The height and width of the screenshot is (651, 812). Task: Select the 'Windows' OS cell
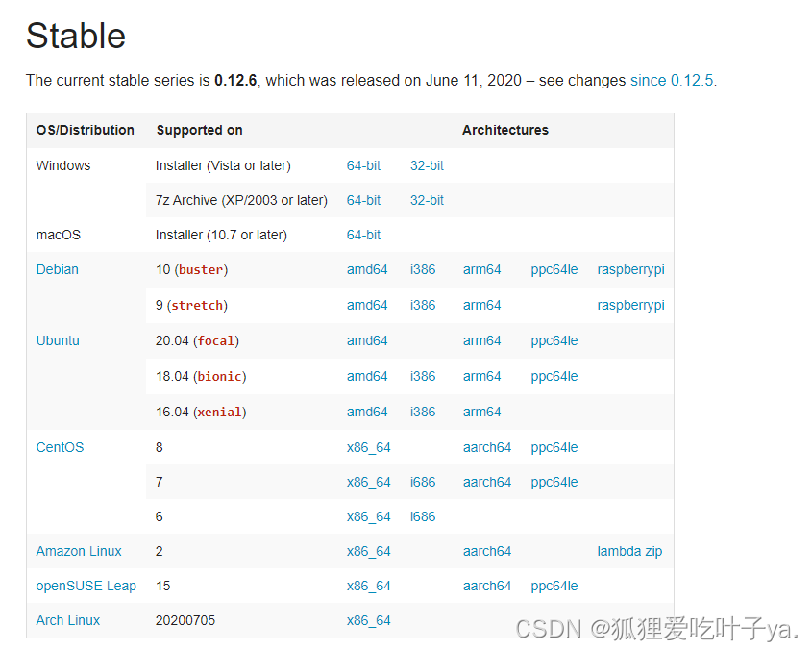pyautogui.click(x=63, y=165)
